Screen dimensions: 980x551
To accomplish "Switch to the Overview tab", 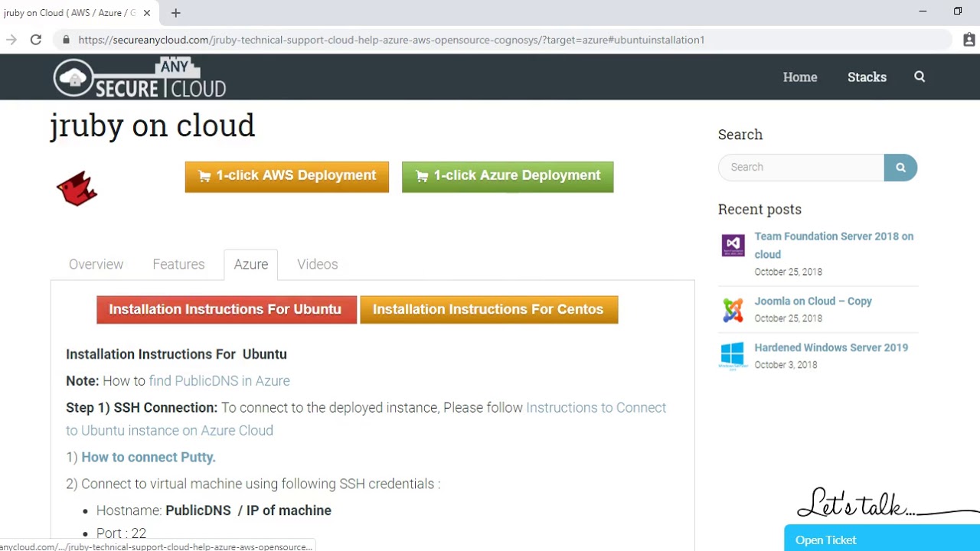I will [x=96, y=264].
